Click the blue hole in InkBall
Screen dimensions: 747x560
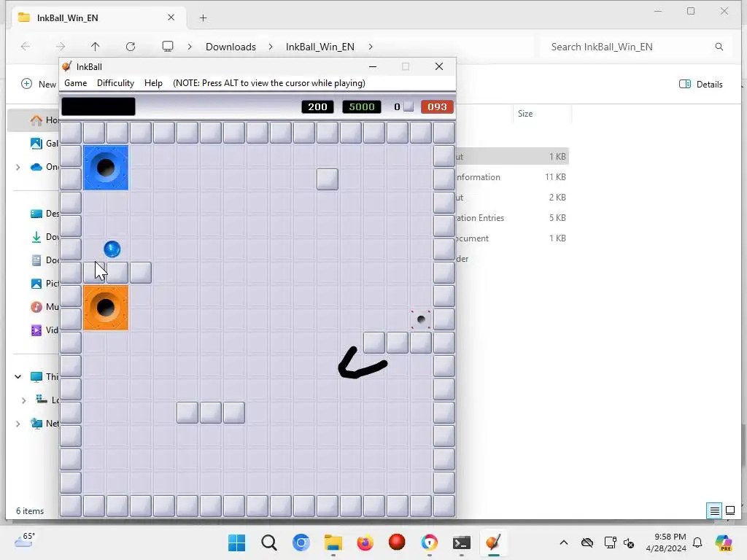coord(106,168)
